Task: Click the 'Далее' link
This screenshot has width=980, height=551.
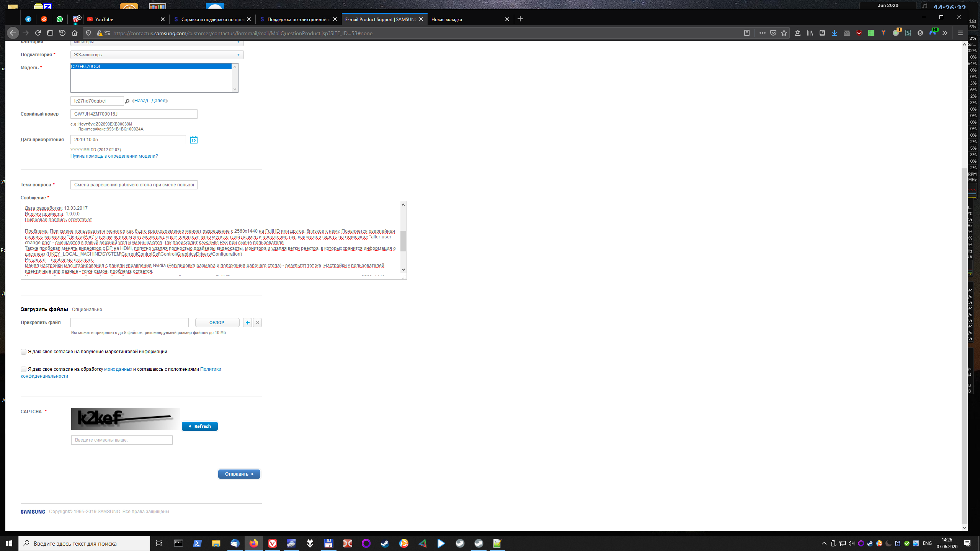Action: 158,101
